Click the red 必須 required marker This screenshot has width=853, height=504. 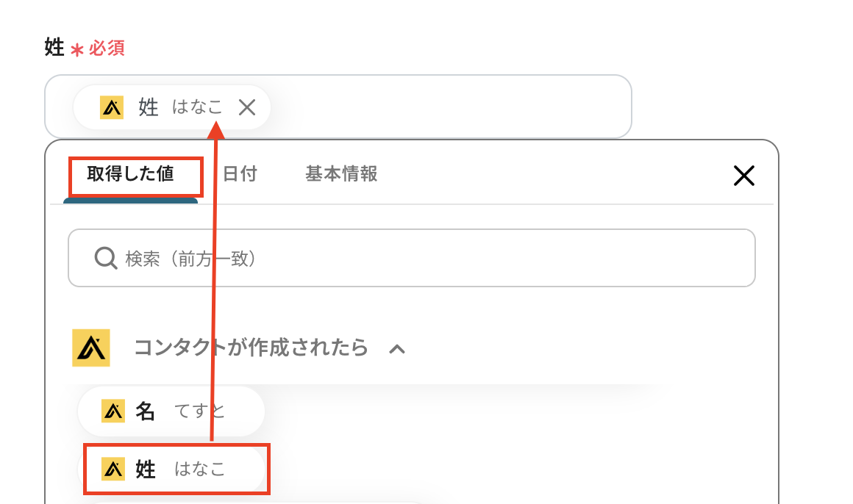(107, 48)
